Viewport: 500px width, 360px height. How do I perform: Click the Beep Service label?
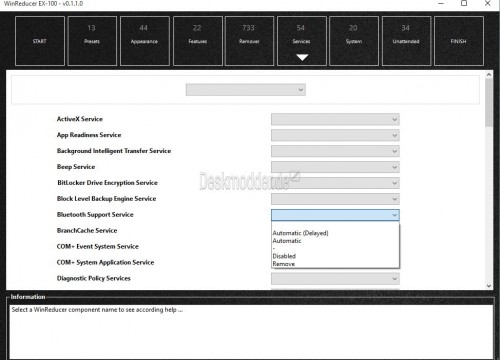point(76,167)
